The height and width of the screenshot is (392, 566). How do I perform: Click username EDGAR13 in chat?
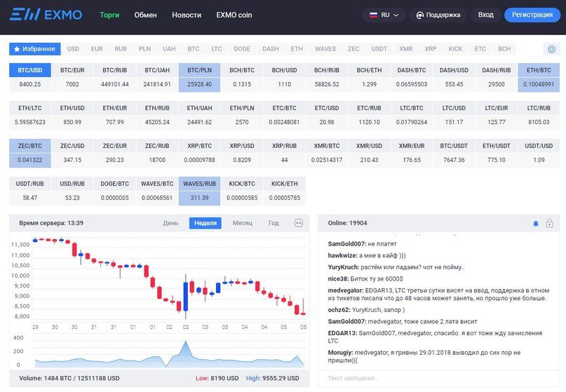342,333
